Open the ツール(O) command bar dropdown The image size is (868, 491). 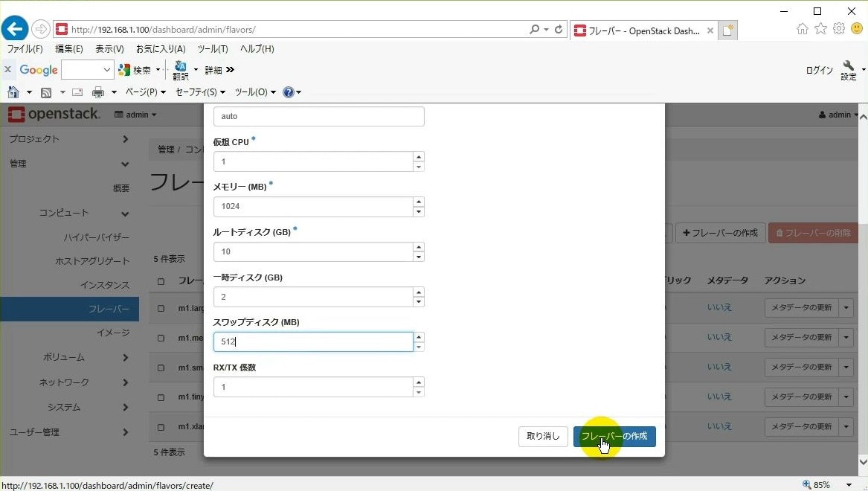pos(255,92)
